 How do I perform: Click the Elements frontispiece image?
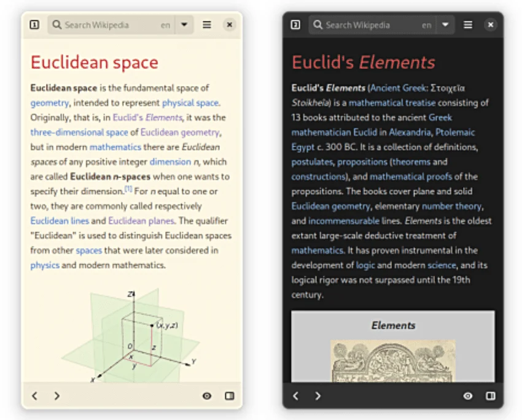point(393,361)
